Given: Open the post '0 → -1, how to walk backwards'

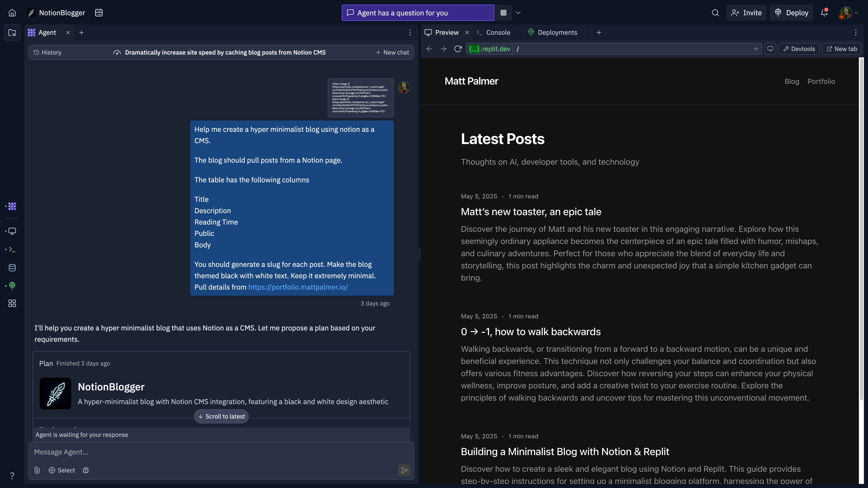Looking at the screenshot, I should [531, 332].
